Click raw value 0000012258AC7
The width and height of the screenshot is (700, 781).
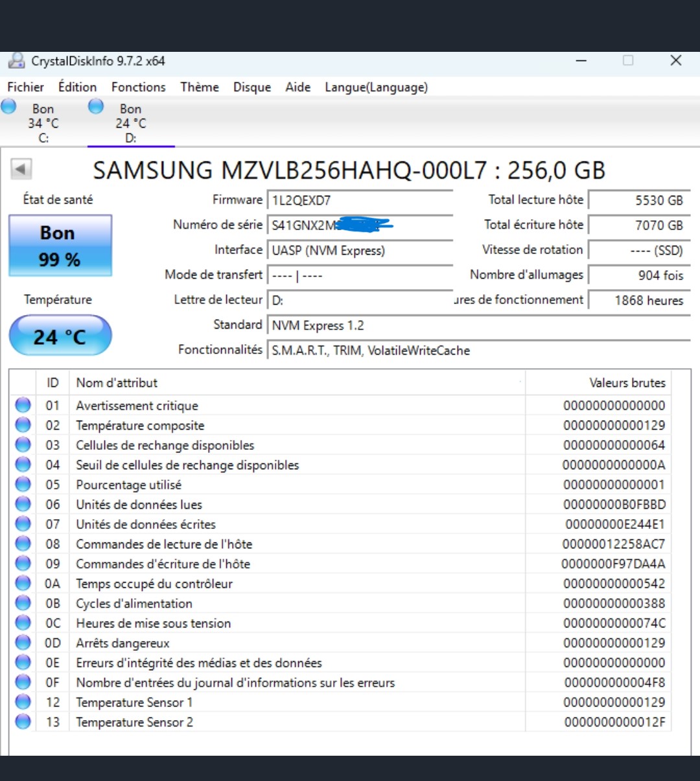[x=614, y=544]
